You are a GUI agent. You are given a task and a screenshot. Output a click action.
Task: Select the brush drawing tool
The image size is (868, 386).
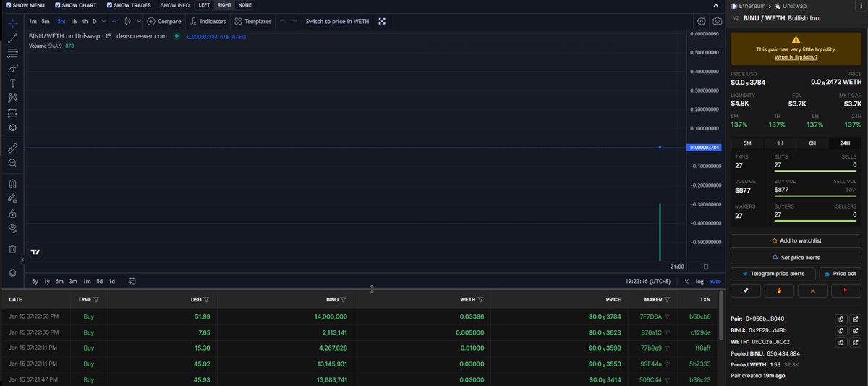tap(12, 69)
